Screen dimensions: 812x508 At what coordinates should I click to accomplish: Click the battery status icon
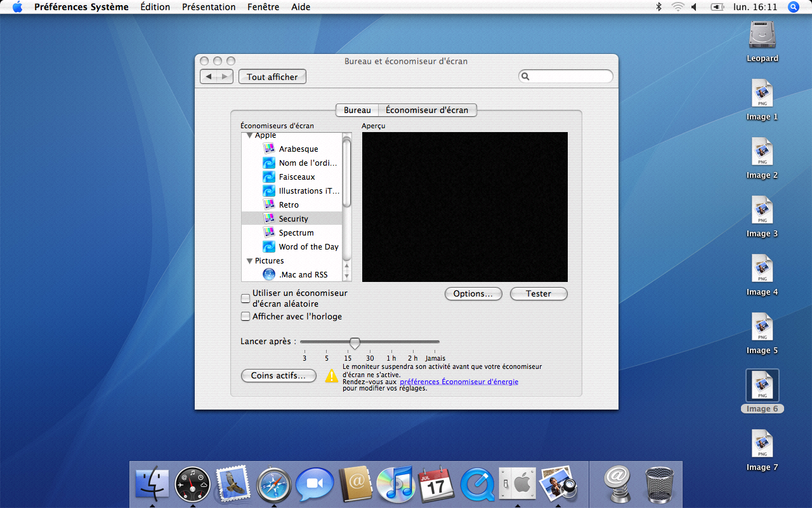coord(717,7)
